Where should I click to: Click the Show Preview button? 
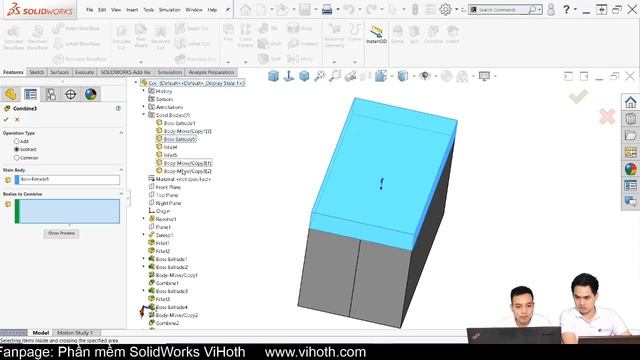coord(61,233)
